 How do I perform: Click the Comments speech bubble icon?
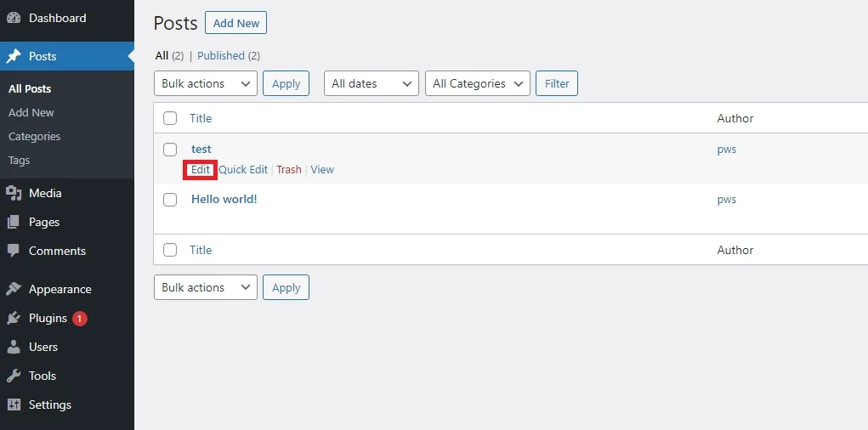14,251
